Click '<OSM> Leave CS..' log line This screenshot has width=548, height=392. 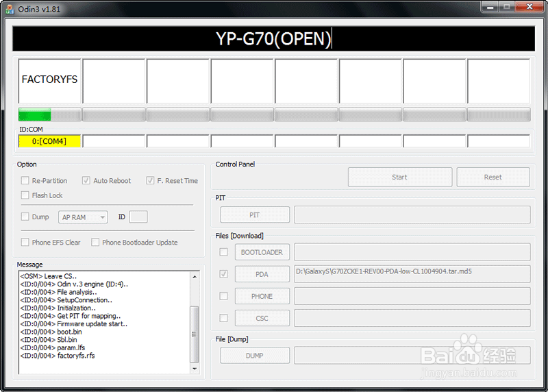49,276
